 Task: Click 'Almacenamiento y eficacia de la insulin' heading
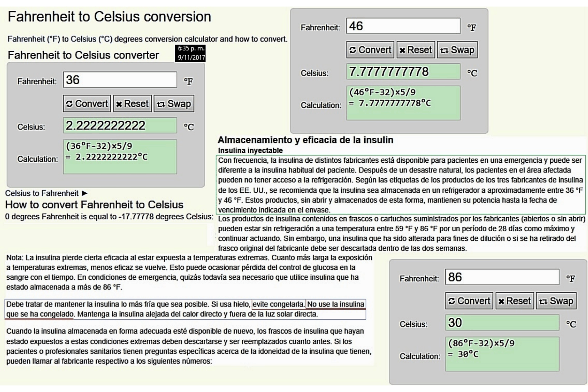[x=305, y=140]
